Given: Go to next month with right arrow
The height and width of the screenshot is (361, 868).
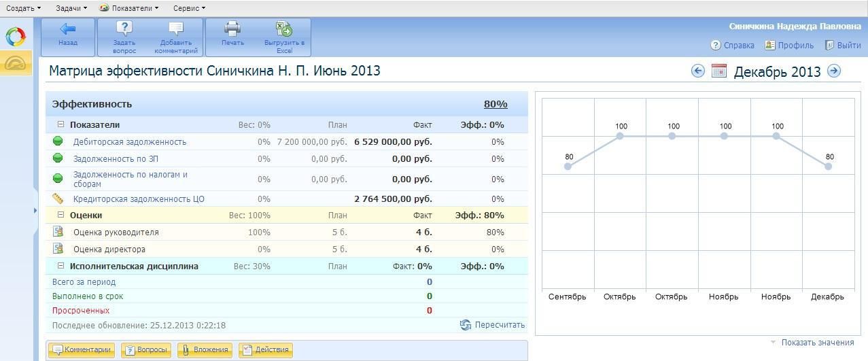Looking at the screenshot, I should [834, 71].
